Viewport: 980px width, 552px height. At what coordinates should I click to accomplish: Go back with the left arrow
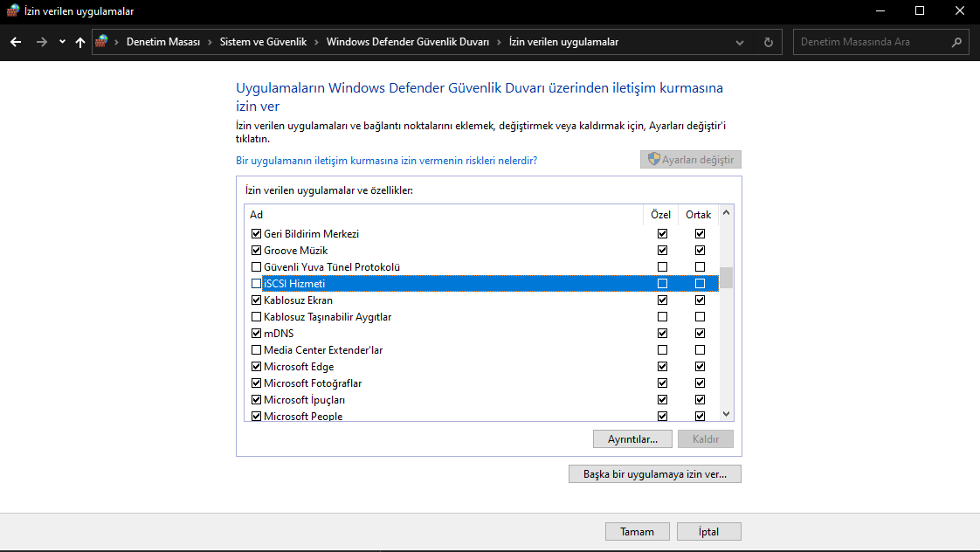(16, 42)
